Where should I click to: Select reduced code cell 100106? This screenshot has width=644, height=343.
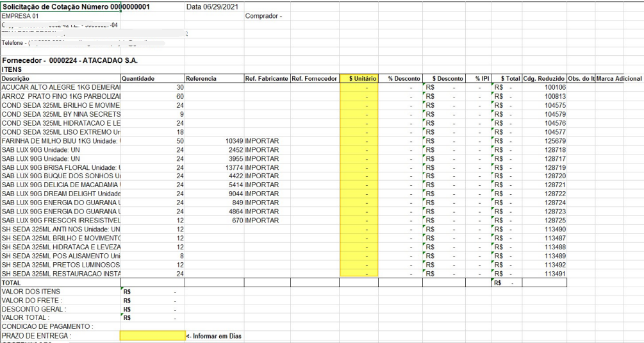click(545, 87)
